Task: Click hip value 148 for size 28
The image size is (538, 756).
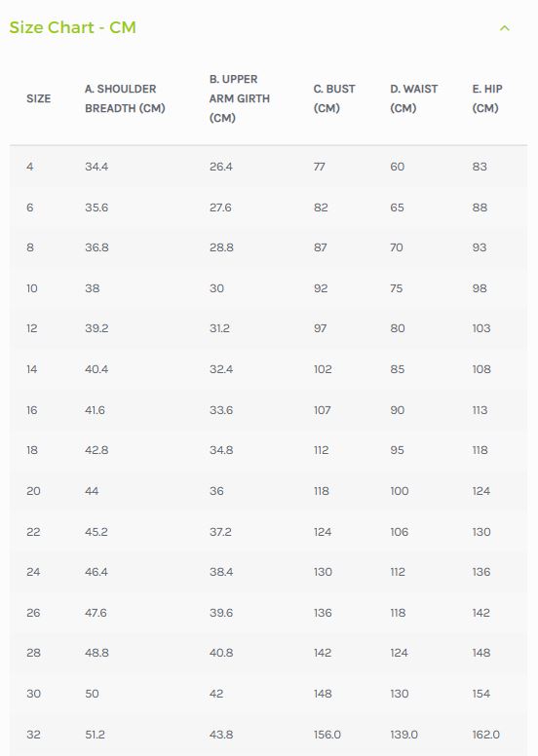Action: point(481,654)
